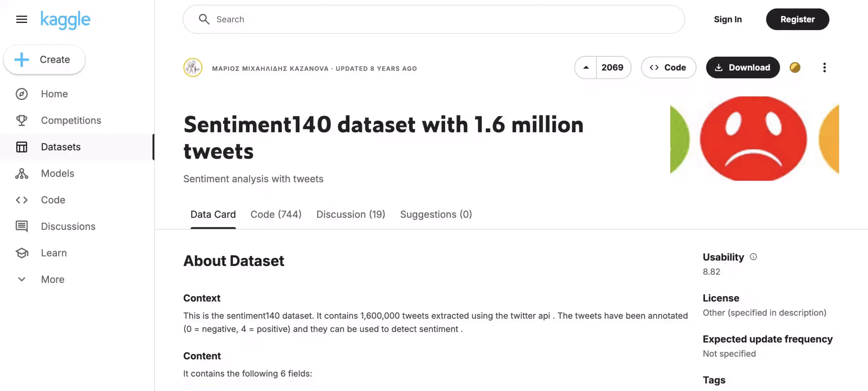868x391 pixels.
Task: Click the Sign In link
Action: (728, 19)
